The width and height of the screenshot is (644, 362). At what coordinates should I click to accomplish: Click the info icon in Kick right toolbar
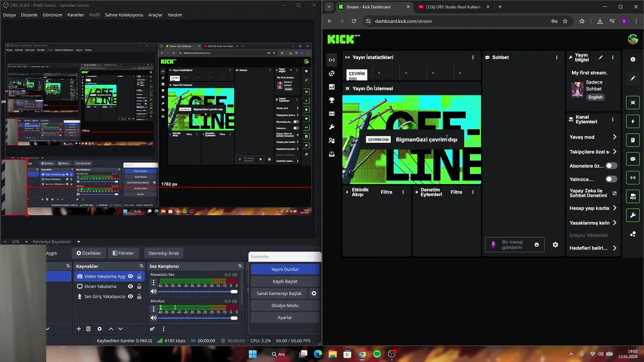click(x=633, y=59)
